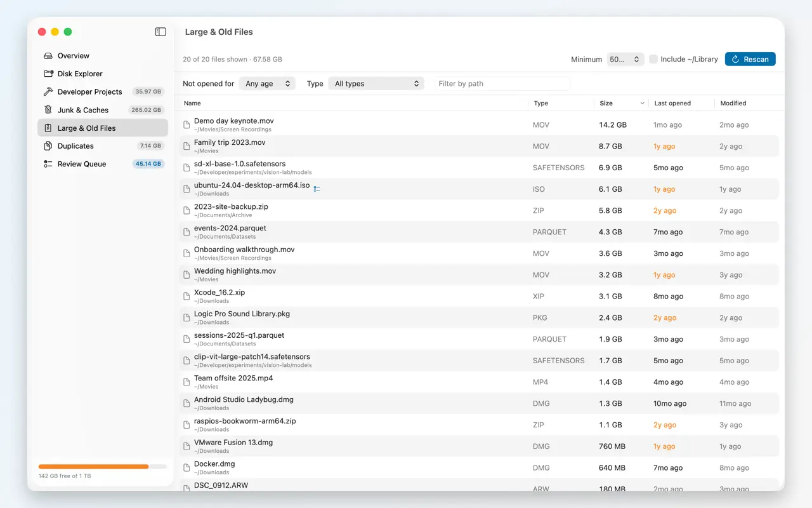Open the Minimum size dropdown
812x508 pixels.
[625, 59]
